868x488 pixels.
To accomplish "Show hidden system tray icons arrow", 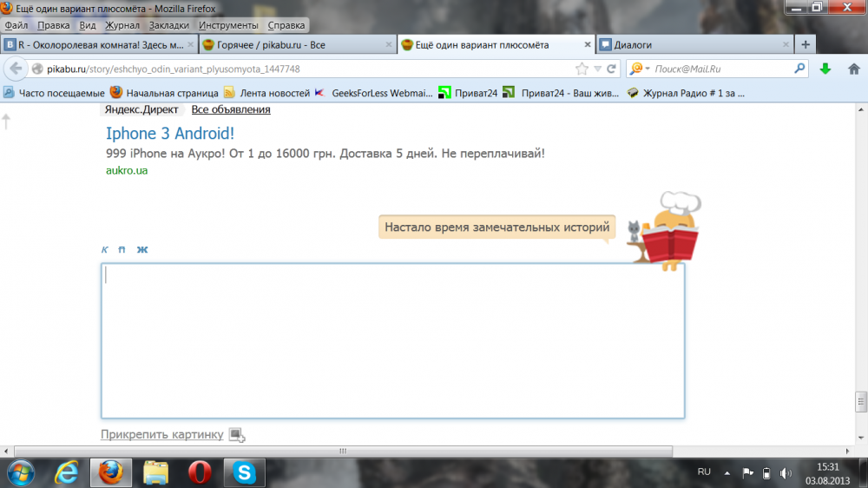I will (x=727, y=473).
